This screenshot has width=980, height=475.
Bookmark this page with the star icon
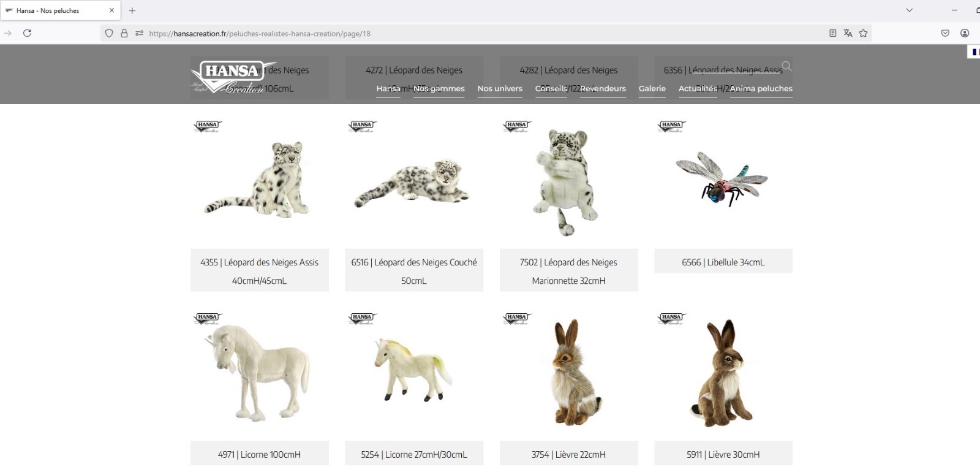coord(864,33)
